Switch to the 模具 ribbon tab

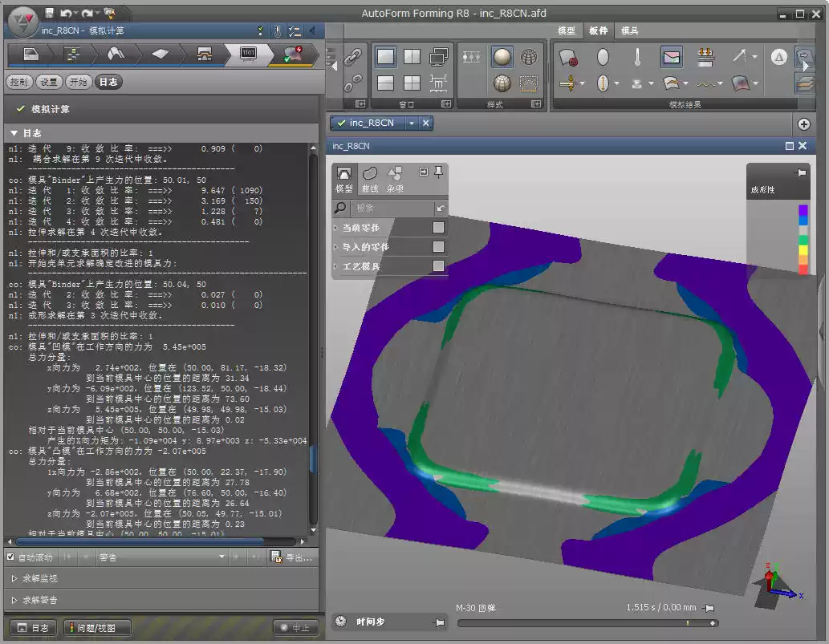coord(630,30)
